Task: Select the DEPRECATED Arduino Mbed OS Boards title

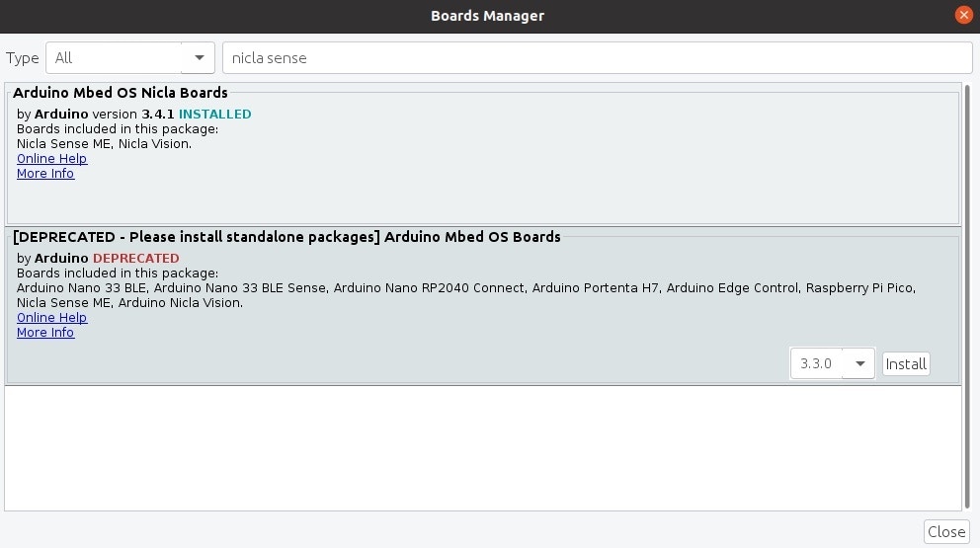Action: point(286,237)
